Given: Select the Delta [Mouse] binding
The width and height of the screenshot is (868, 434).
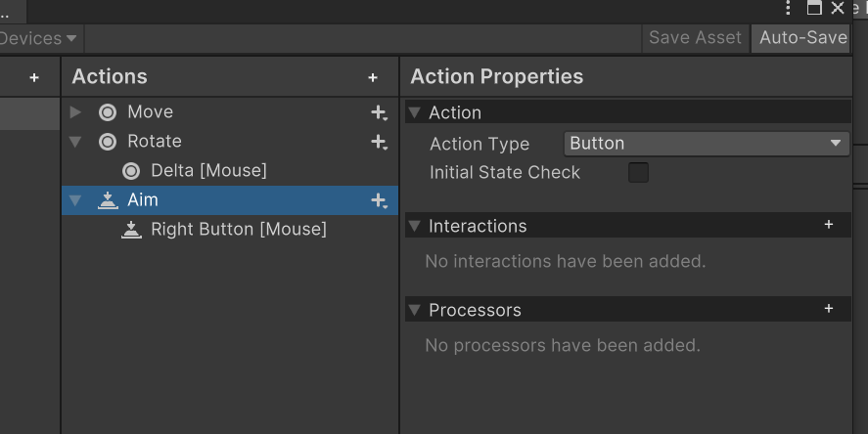Looking at the screenshot, I should point(208,171).
